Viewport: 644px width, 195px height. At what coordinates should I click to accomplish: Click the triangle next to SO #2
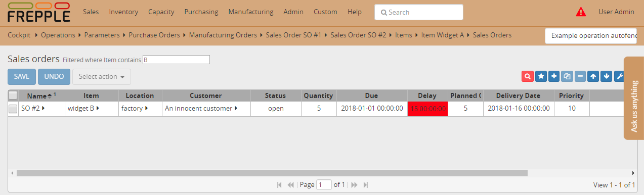point(44,108)
